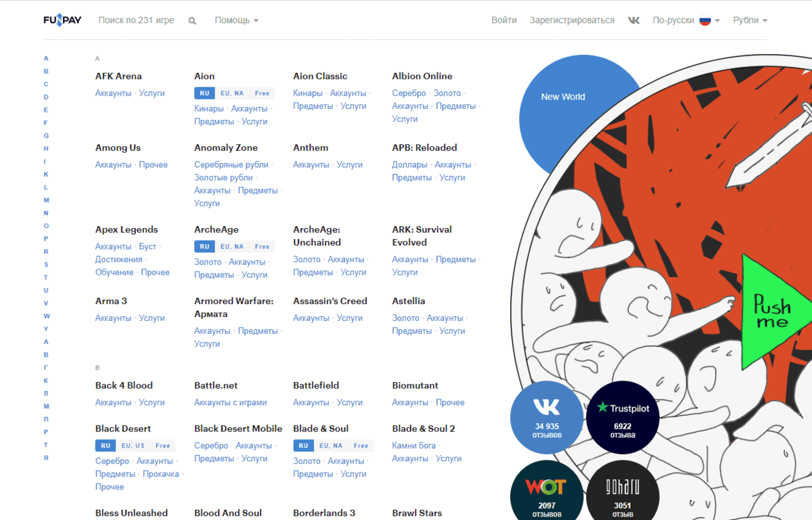Open Аккаунты under Assassin's Creed
This screenshot has height=520, width=812.
(x=311, y=318)
